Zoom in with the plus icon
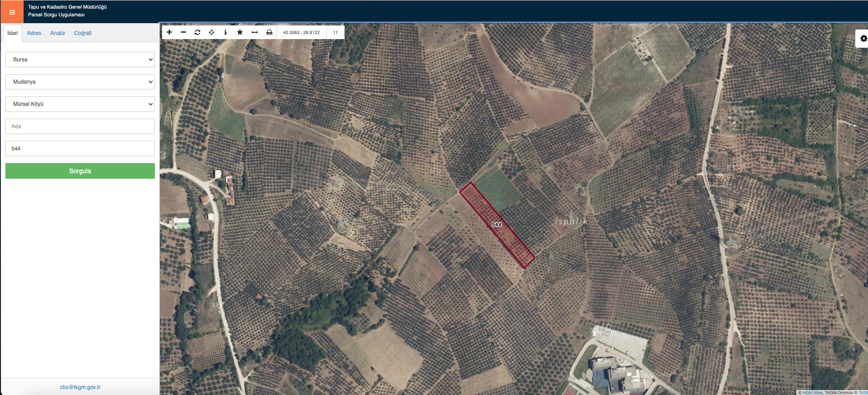 [x=169, y=32]
